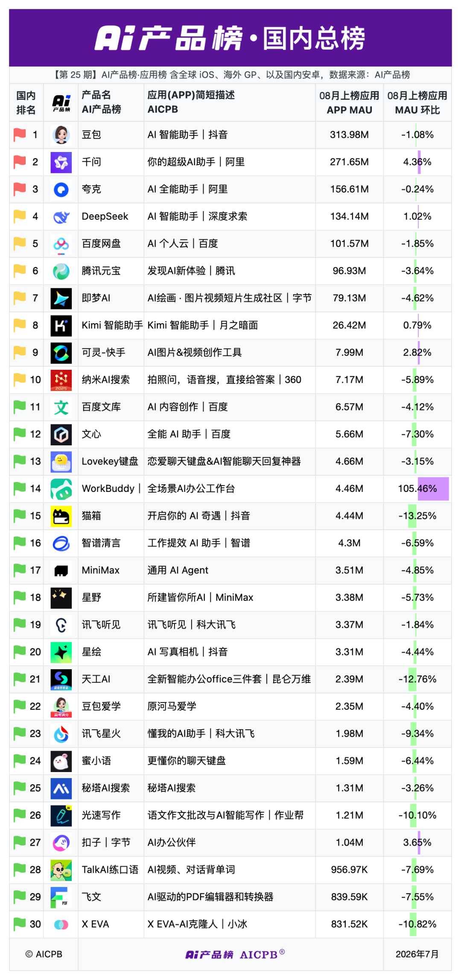Click the red flag beside rank 1

point(20,135)
